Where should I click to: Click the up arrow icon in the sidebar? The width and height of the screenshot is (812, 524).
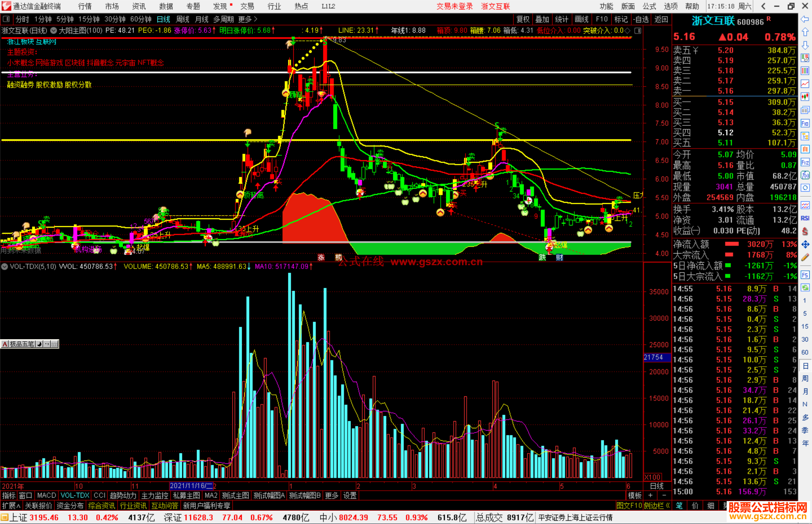point(805,32)
